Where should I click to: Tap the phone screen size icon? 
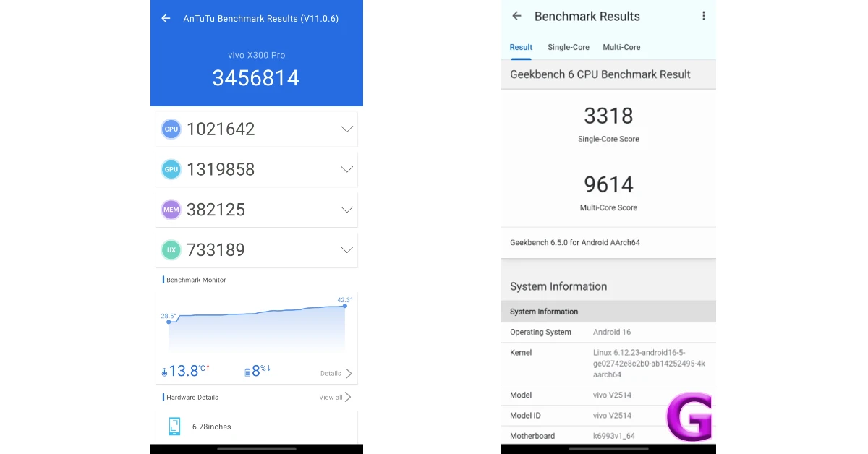174,427
